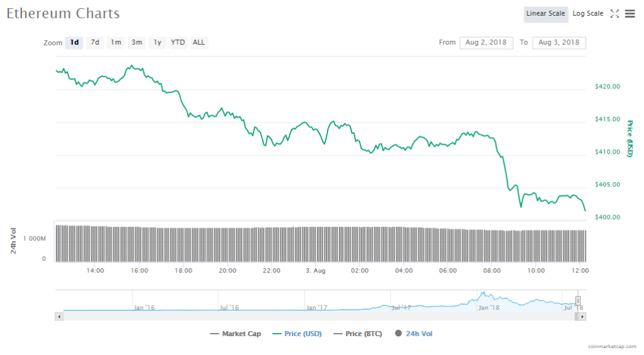Click the To date field
Image resolution: width=644 pixels, height=355 pixels.
(x=559, y=43)
